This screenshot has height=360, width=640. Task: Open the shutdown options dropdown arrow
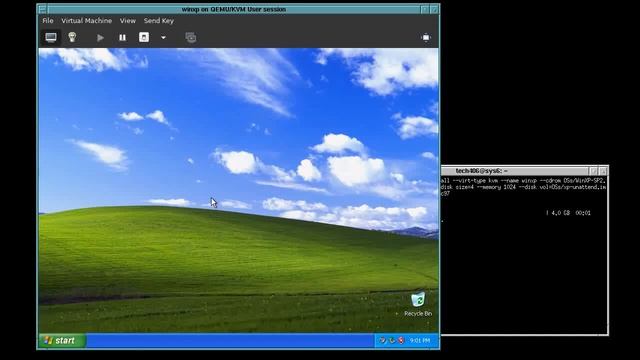click(163, 38)
